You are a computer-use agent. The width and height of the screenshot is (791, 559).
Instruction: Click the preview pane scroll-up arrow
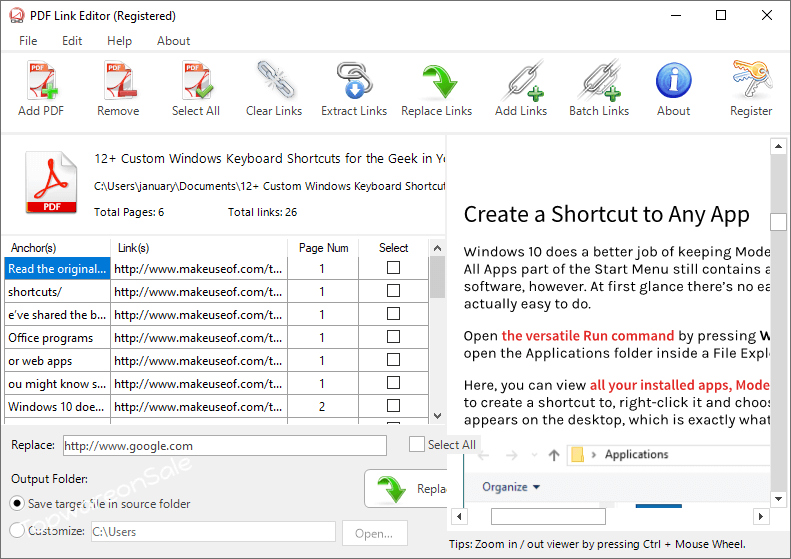[778, 147]
